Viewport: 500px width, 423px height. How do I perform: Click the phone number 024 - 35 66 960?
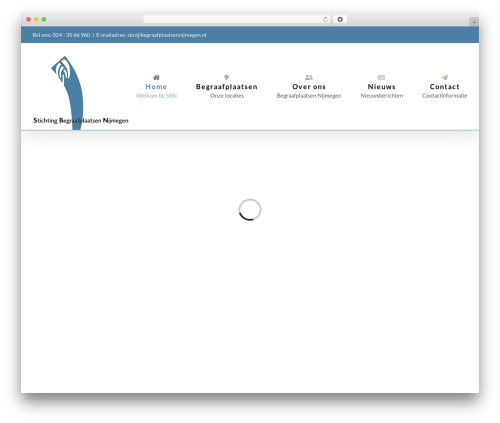point(71,35)
